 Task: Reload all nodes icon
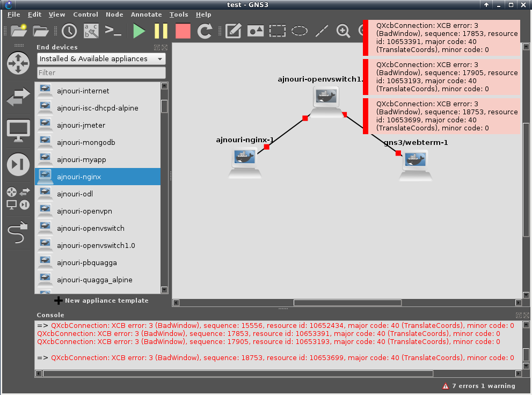tap(205, 31)
